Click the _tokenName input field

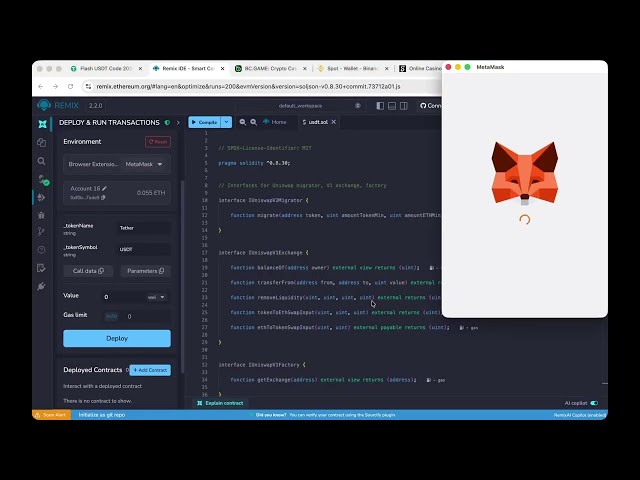[x=144, y=228]
